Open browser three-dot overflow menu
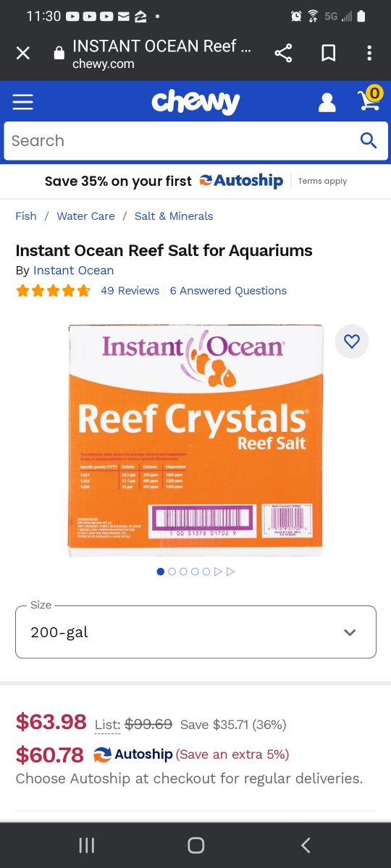391x868 pixels. click(x=369, y=53)
